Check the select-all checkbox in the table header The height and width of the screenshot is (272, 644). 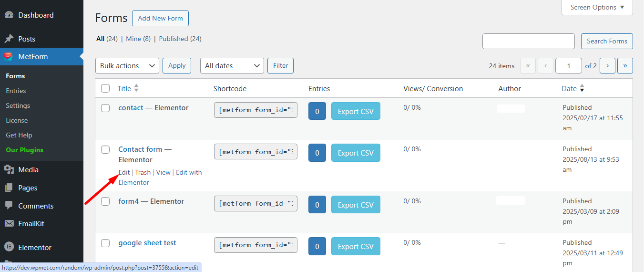tap(105, 88)
